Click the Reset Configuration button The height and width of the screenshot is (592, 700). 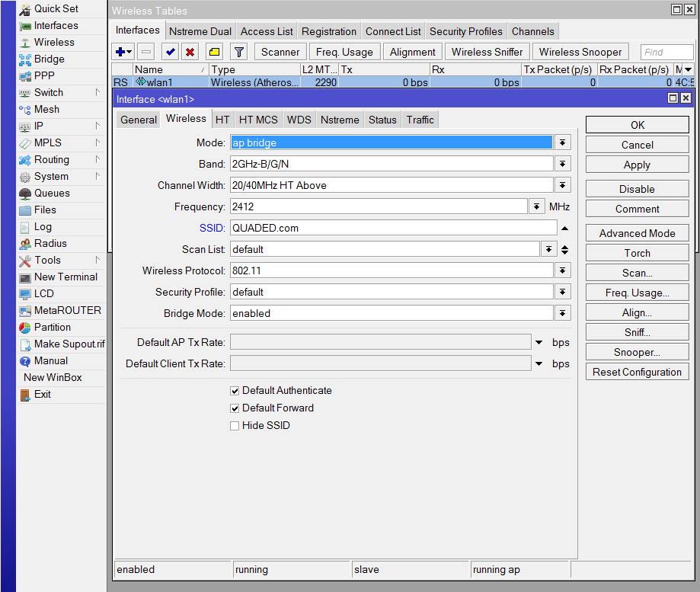[x=637, y=372]
